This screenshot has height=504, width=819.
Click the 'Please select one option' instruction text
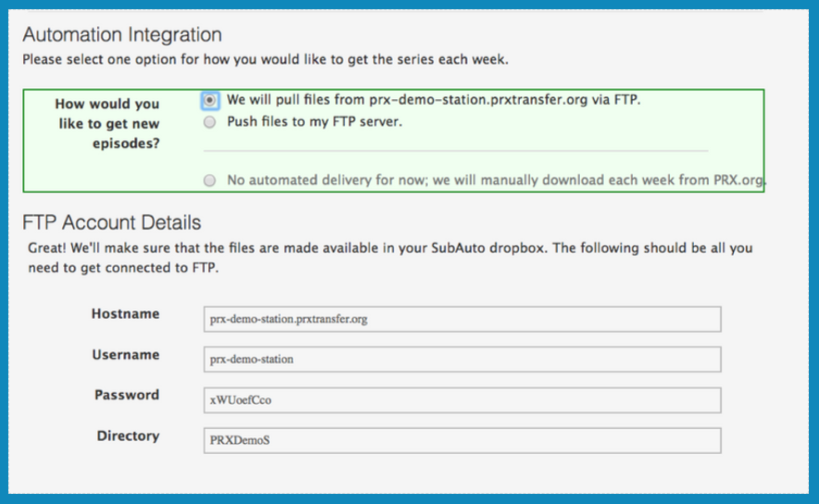coord(265,59)
